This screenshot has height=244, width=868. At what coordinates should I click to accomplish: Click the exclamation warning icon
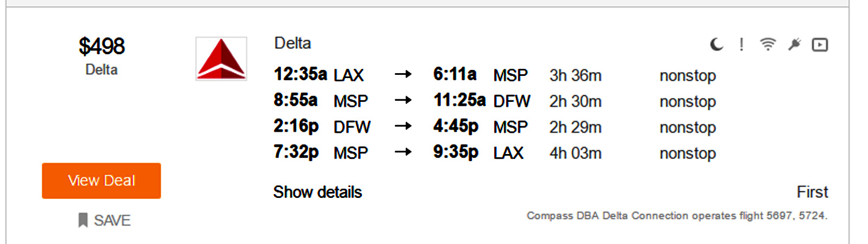(741, 44)
